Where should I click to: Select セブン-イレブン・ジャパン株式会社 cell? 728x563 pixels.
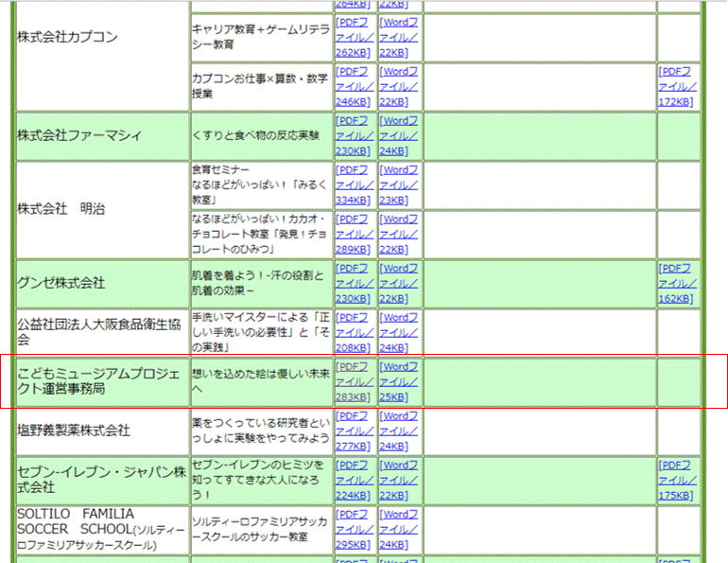click(x=103, y=481)
